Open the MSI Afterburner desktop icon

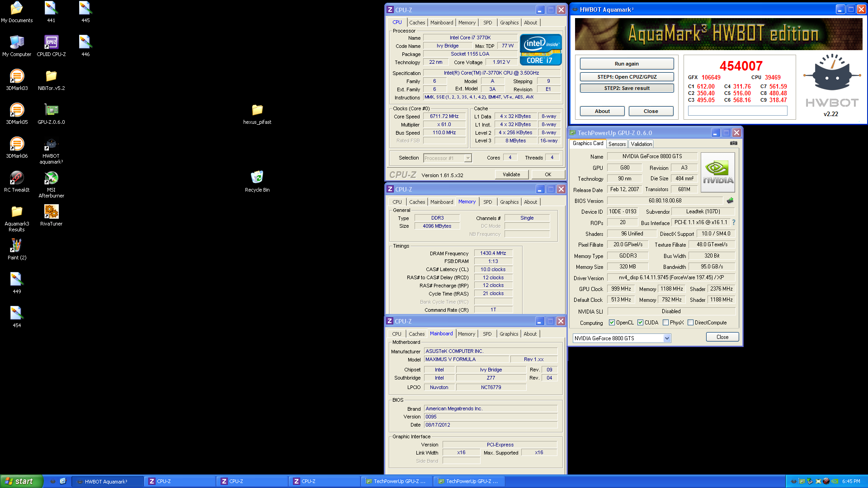pyautogui.click(x=51, y=184)
